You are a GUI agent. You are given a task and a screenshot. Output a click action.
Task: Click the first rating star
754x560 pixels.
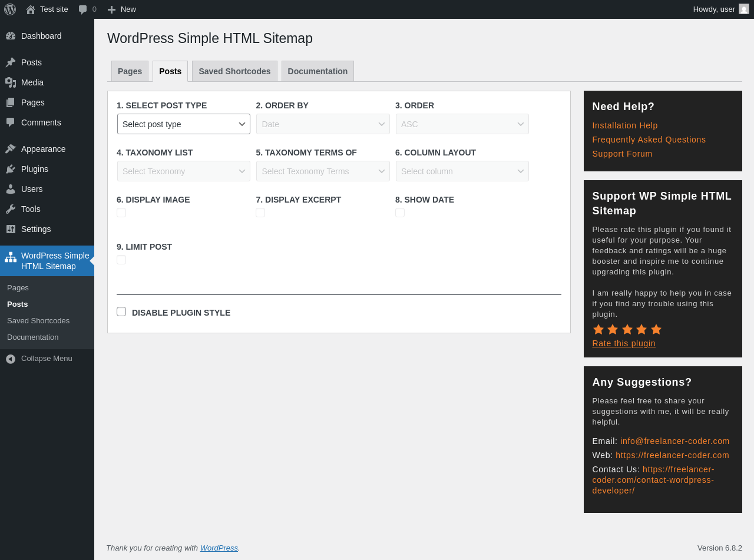[598, 329]
